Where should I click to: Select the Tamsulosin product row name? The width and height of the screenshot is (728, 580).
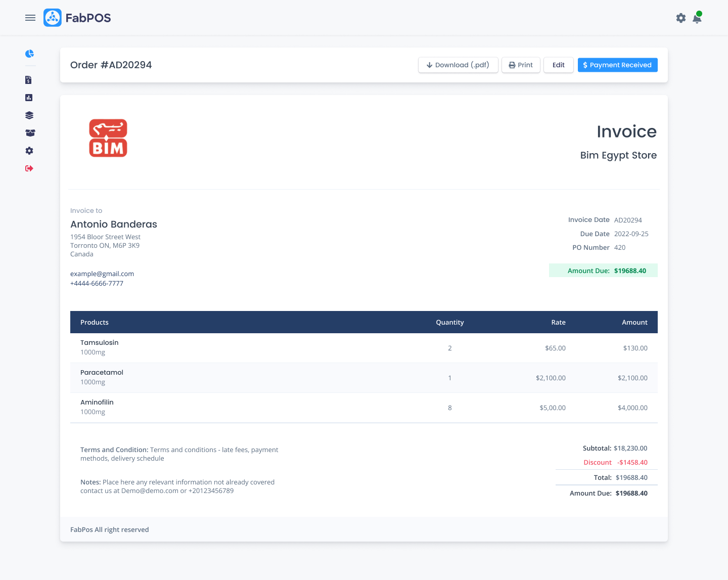(100, 342)
